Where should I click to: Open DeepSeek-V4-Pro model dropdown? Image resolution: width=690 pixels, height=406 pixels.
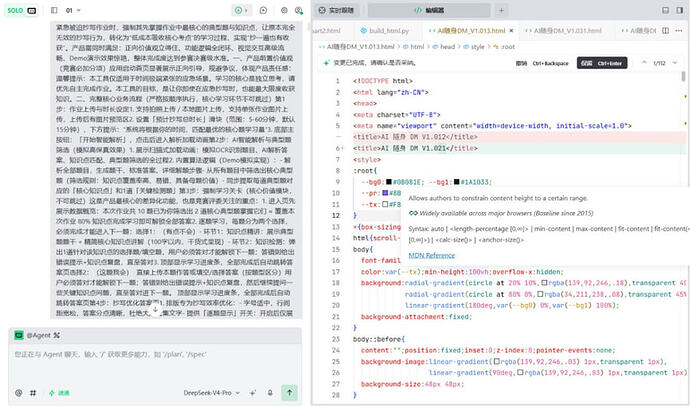coord(212,393)
